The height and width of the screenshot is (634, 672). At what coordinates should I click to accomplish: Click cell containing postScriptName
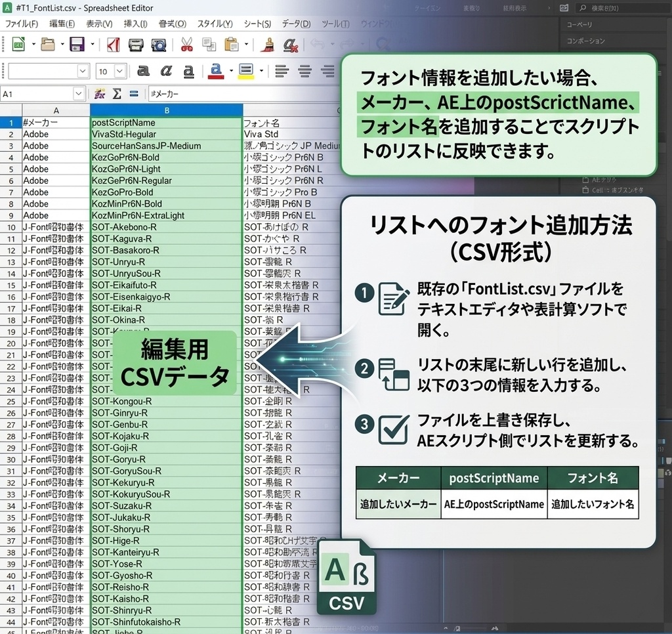tap(167, 123)
